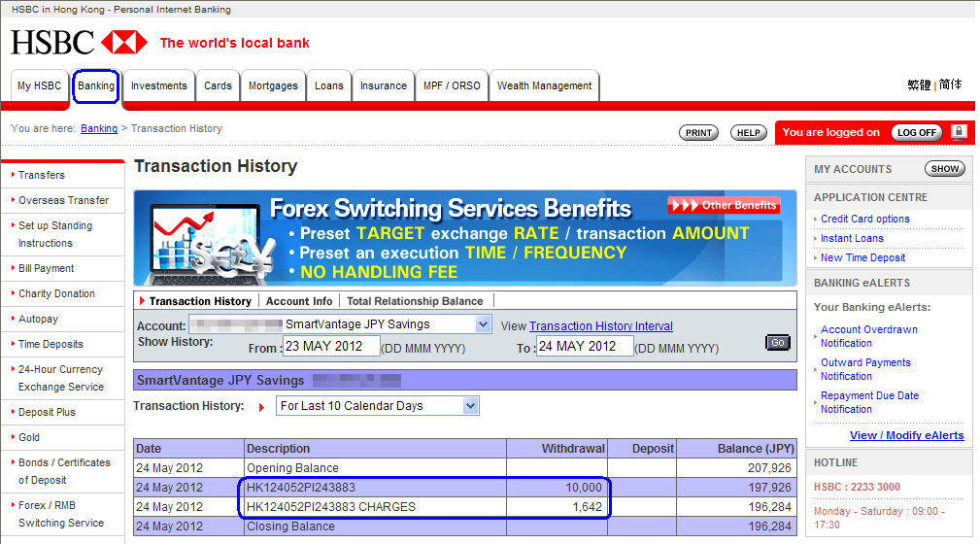Open Forex / RMB Switching Service

60,514
